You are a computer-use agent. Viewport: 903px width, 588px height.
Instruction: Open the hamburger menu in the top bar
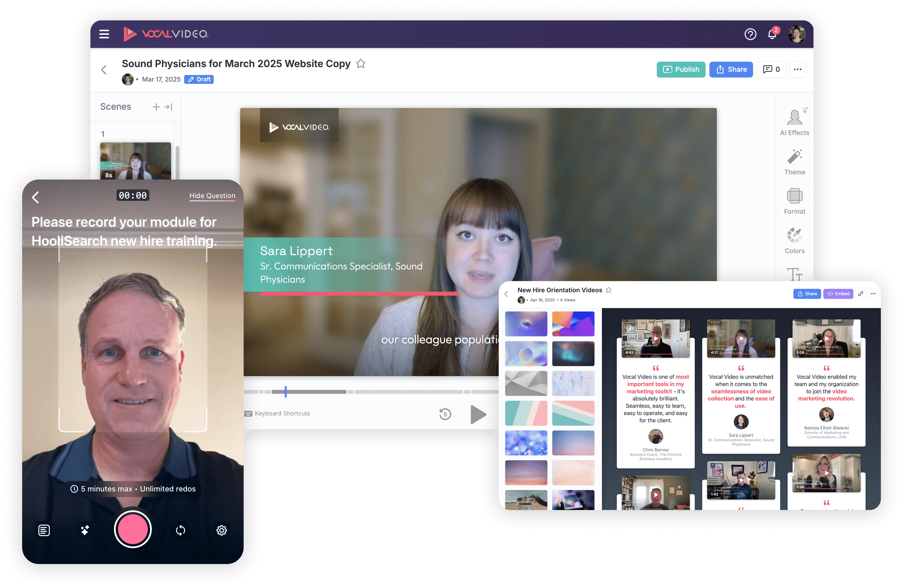pyautogui.click(x=104, y=34)
